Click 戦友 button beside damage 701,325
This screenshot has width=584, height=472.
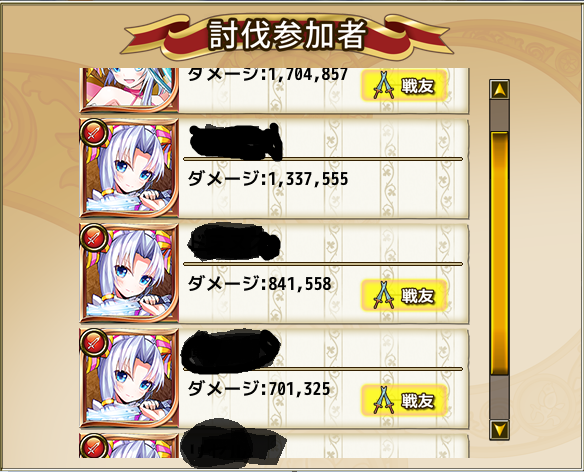pyautogui.click(x=404, y=400)
